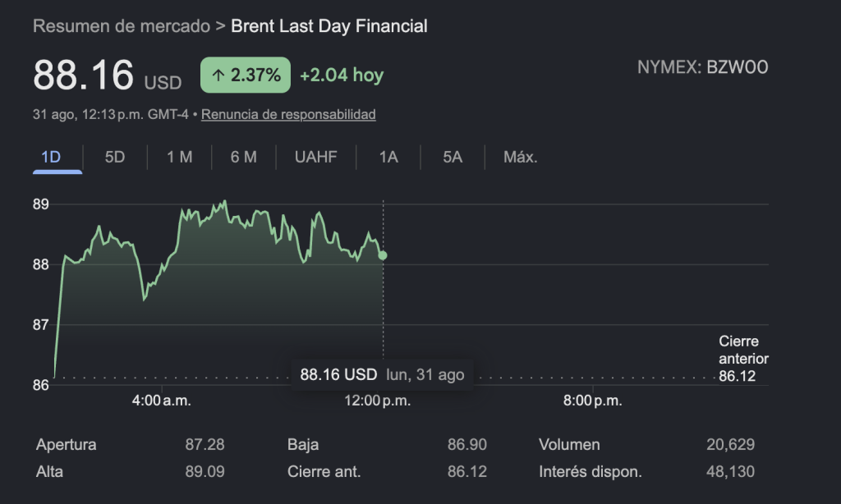Click the 4:00 a.m. axis label
Viewport: 841px width, 504px height.
click(x=162, y=401)
